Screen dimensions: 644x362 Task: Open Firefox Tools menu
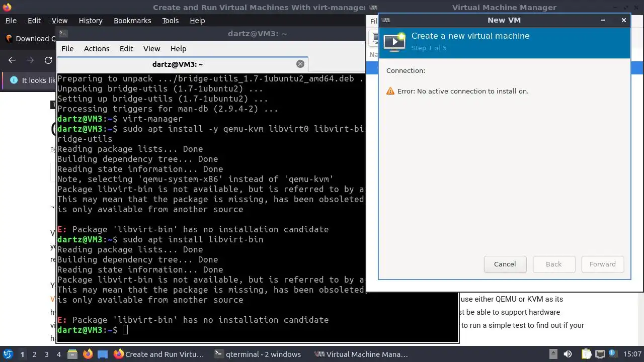coord(171,21)
